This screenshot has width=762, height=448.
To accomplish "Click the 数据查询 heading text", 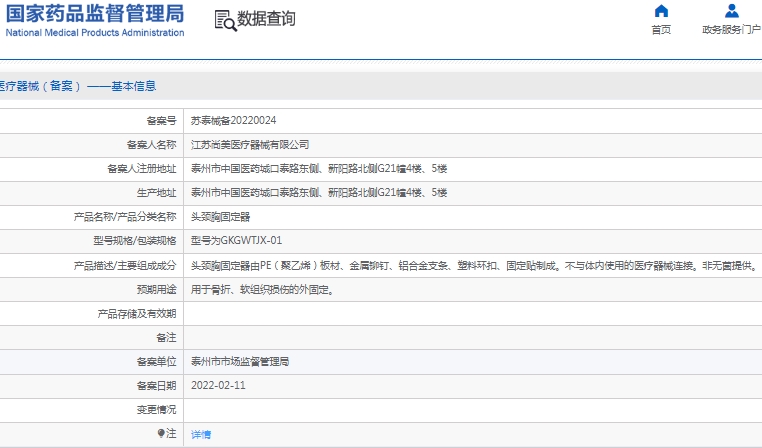I will tap(266, 19).
